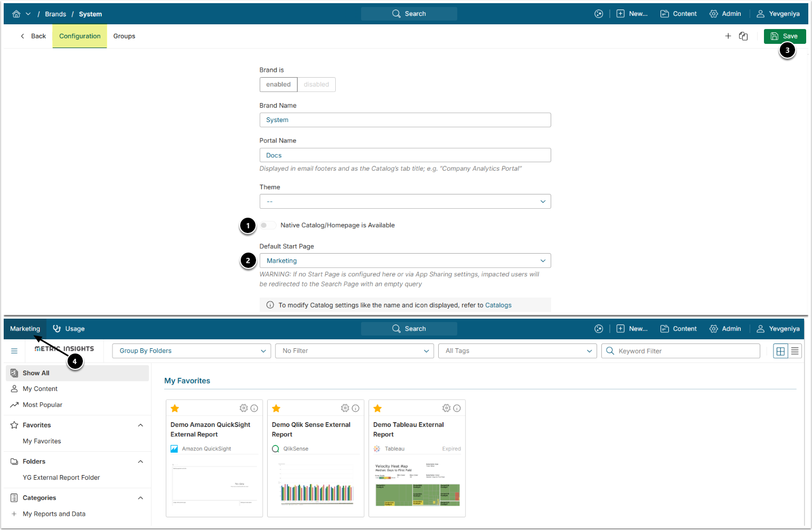Open the Theme dropdown

pyautogui.click(x=405, y=201)
